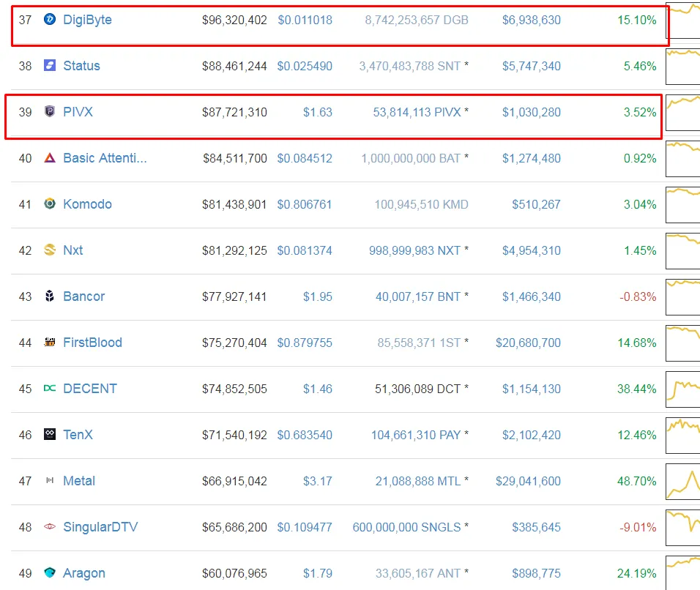Click Nxt price $0.081374
700x590 pixels.
point(305,250)
